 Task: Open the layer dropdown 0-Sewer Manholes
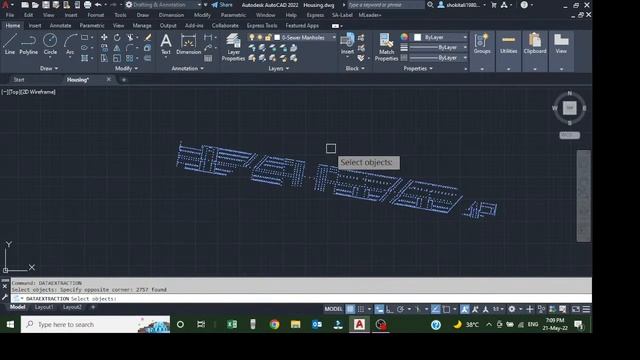click(x=334, y=38)
